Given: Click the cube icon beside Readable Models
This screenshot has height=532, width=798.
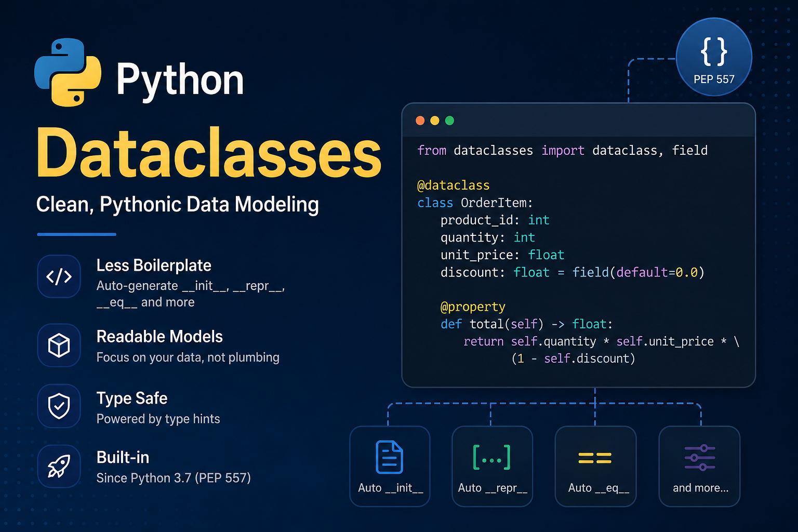Looking at the screenshot, I should pyautogui.click(x=59, y=345).
